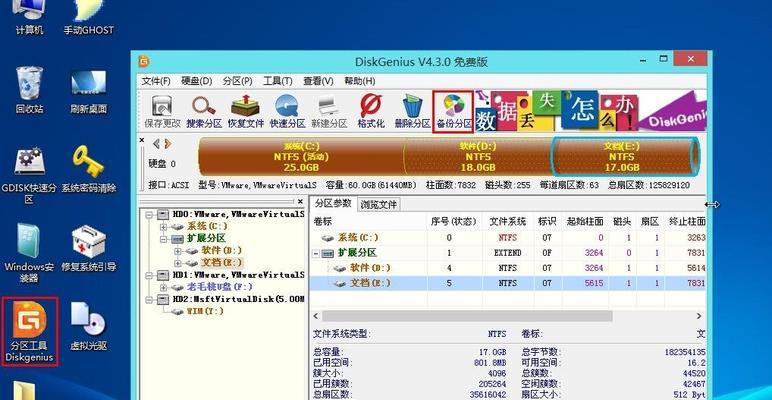The width and height of the screenshot is (772, 400).
Task: Open the 硬盘(D) menu
Action: click(x=196, y=81)
